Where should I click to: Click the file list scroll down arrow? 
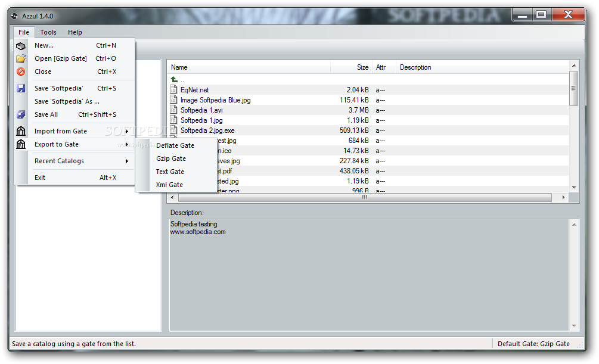[574, 188]
